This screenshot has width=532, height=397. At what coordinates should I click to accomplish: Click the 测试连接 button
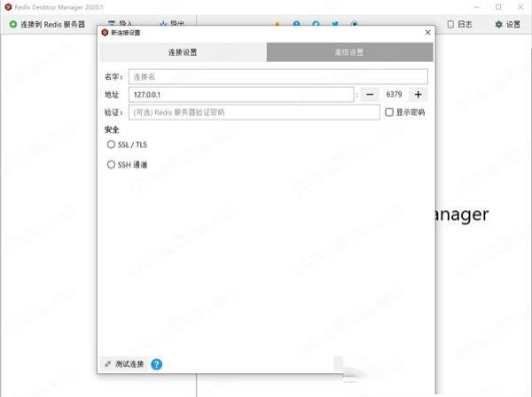(124, 364)
